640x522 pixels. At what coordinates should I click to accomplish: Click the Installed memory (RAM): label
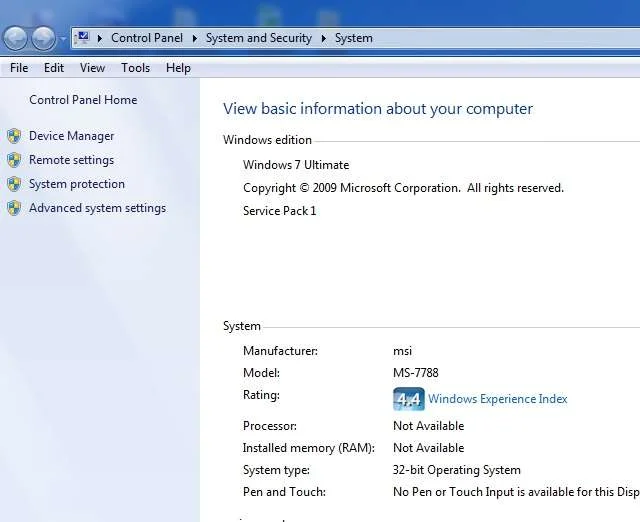(x=309, y=448)
